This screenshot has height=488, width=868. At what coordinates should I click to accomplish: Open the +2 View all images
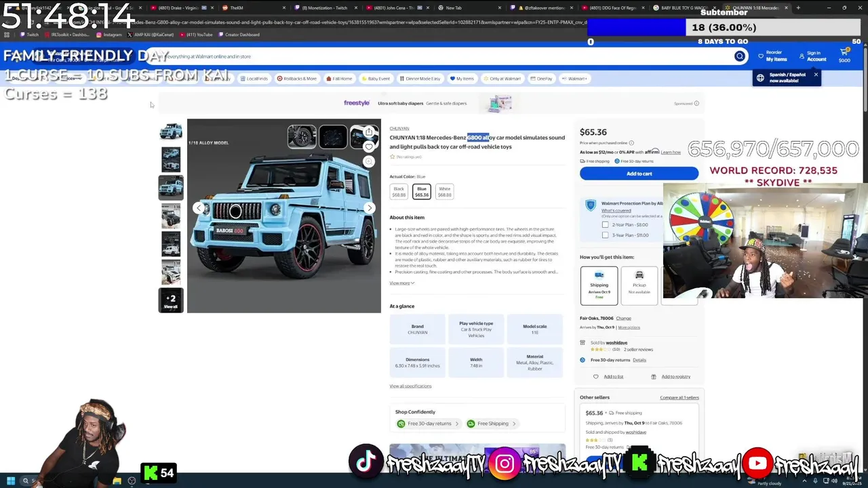click(x=171, y=300)
